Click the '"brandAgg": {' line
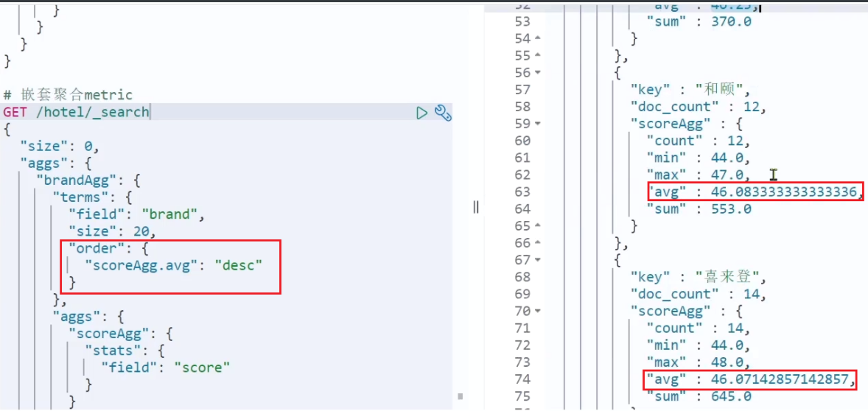Viewport: 868px width, 411px height. 90,181
